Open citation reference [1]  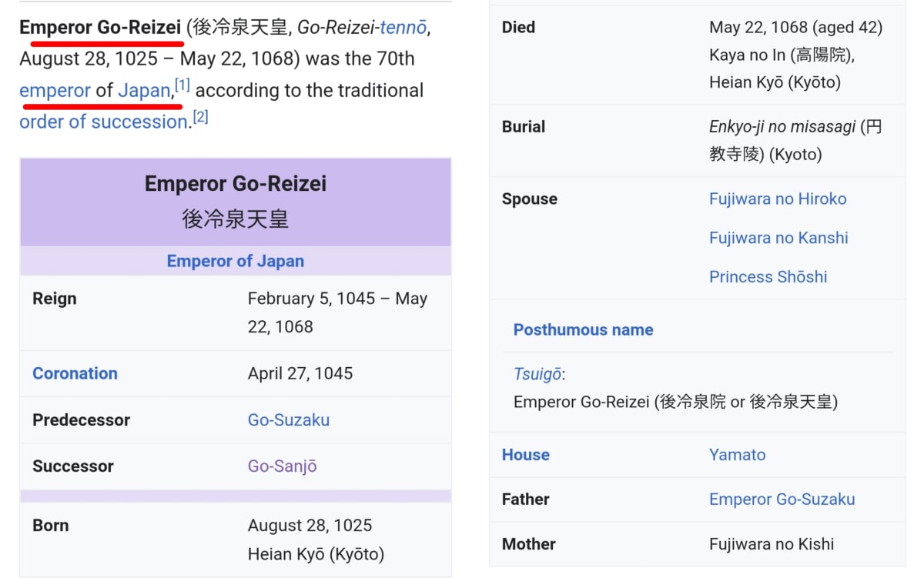click(182, 85)
